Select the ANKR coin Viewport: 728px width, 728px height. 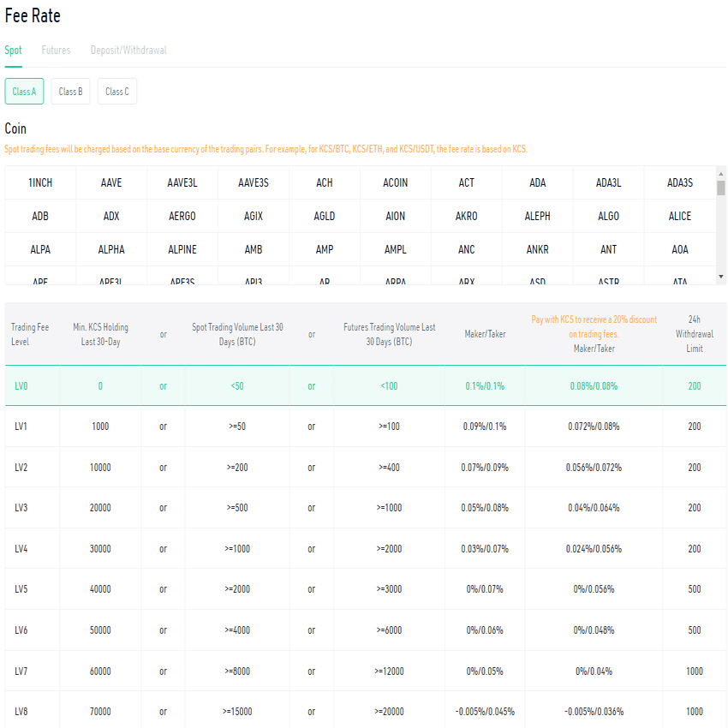click(x=537, y=249)
